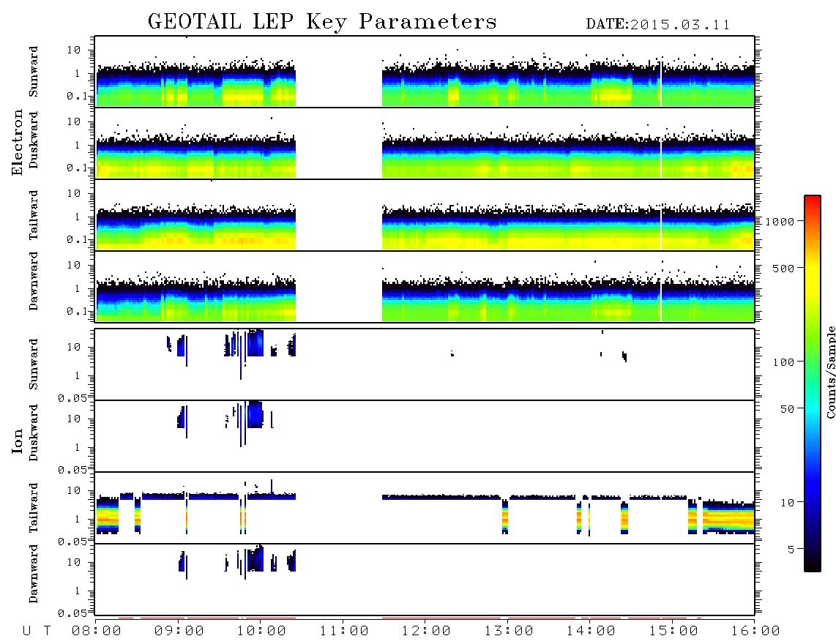Select the "DATE:2015.03.11" label

tap(658, 25)
